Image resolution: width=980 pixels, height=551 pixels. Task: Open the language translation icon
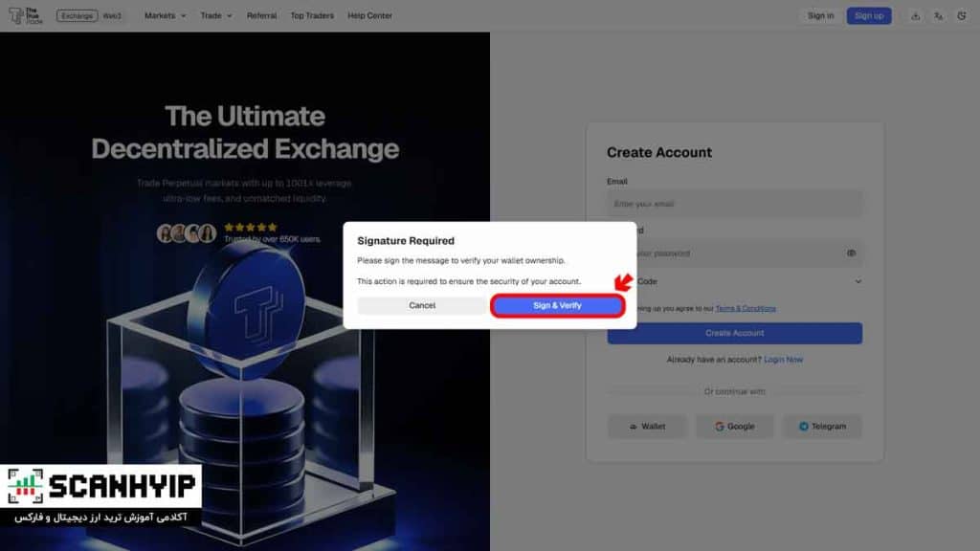click(x=938, y=15)
